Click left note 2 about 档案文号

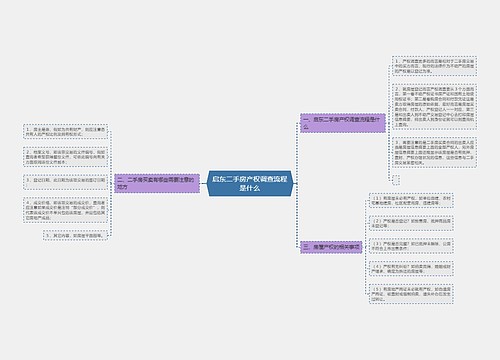click(x=65, y=157)
